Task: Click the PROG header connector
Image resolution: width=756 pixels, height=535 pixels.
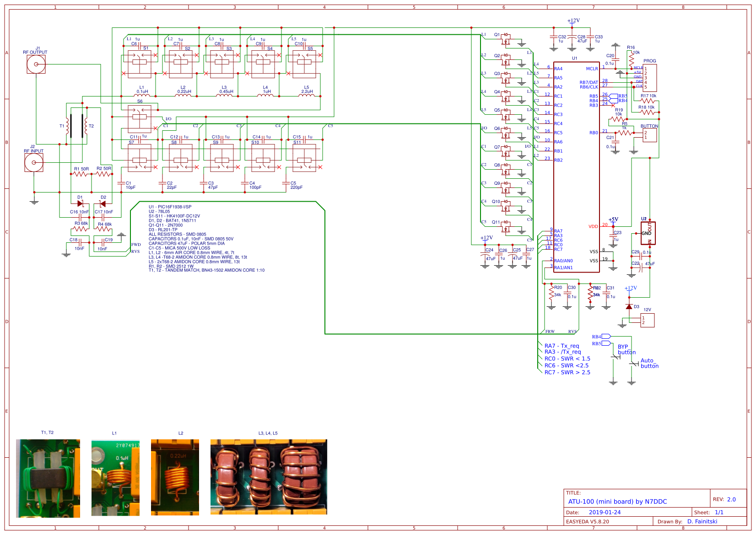Action: (x=650, y=78)
